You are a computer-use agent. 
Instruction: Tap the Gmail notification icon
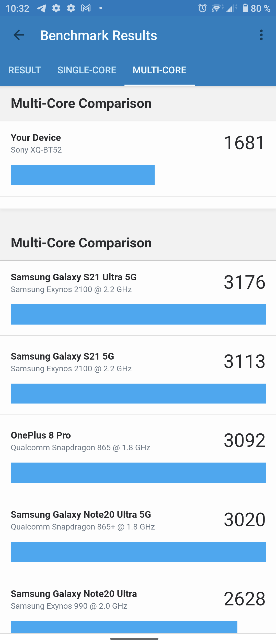click(86, 8)
